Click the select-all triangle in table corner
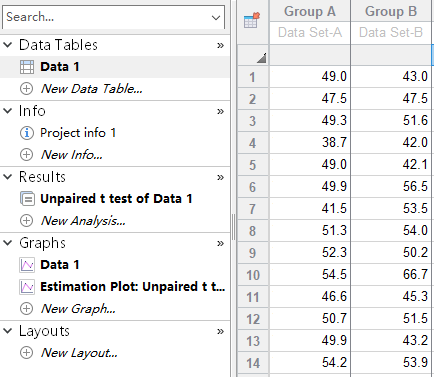Image resolution: width=434 pixels, height=377 pixels. tap(262, 58)
